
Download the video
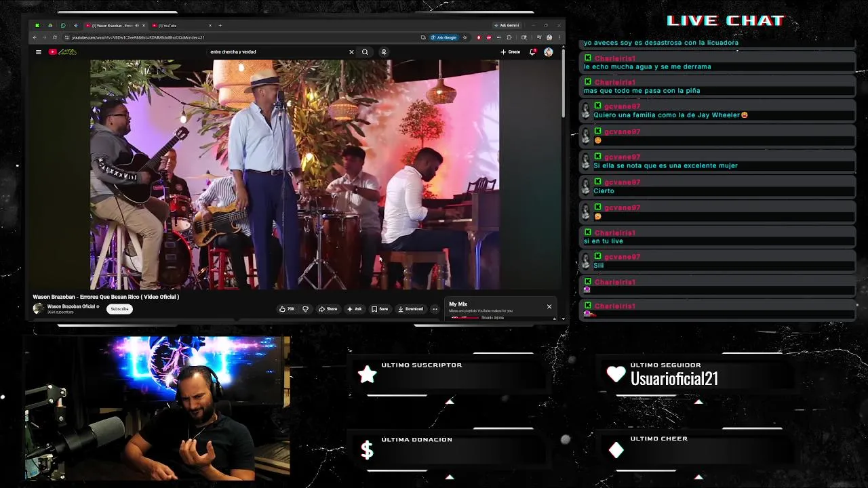tap(411, 309)
